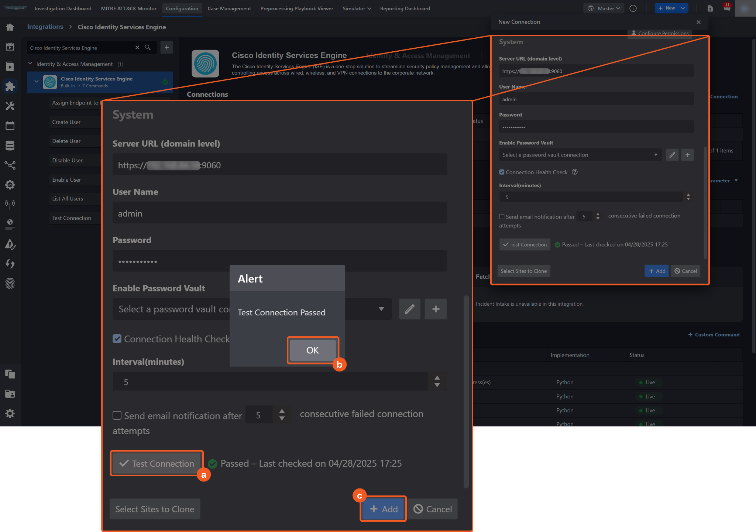Toggle Connection Health Check in New Connection panel
This screenshot has height=532, width=756.
(502, 172)
